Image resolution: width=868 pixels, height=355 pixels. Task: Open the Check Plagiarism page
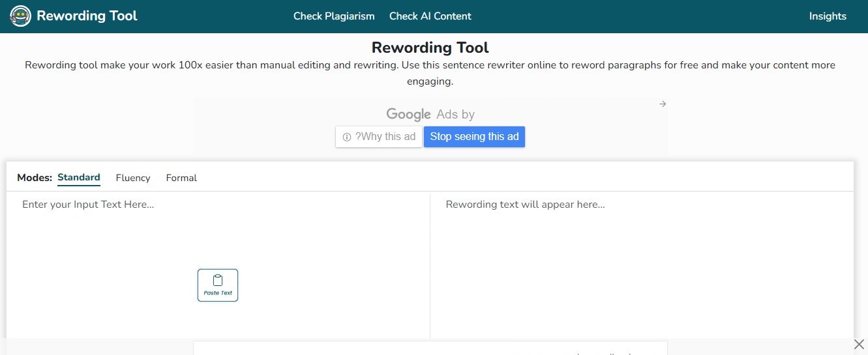coord(334,16)
